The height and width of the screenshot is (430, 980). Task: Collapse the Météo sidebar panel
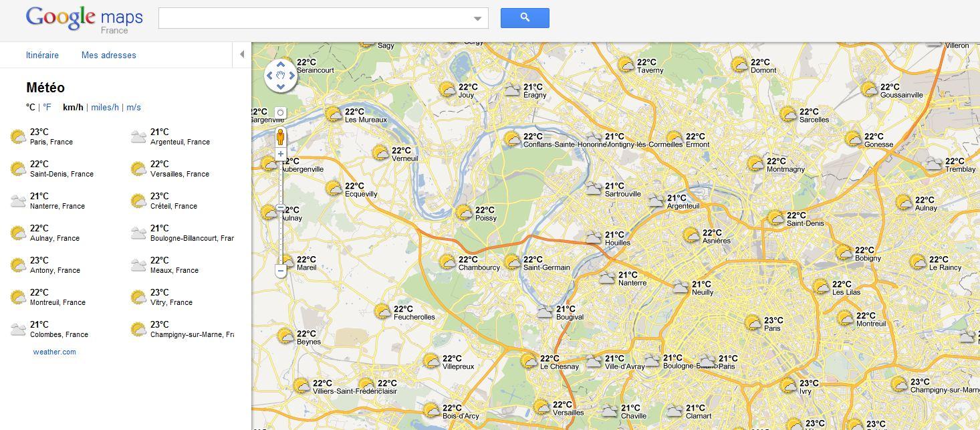point(241,55)
